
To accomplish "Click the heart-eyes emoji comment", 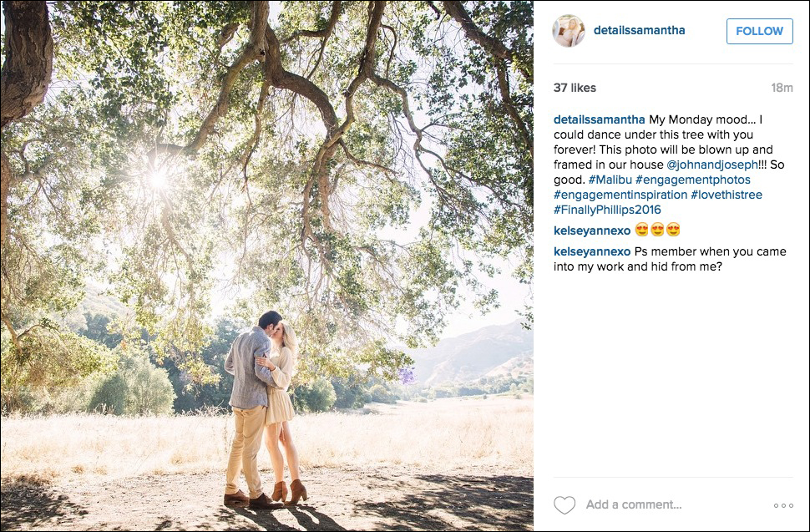I will coord(658,230).
